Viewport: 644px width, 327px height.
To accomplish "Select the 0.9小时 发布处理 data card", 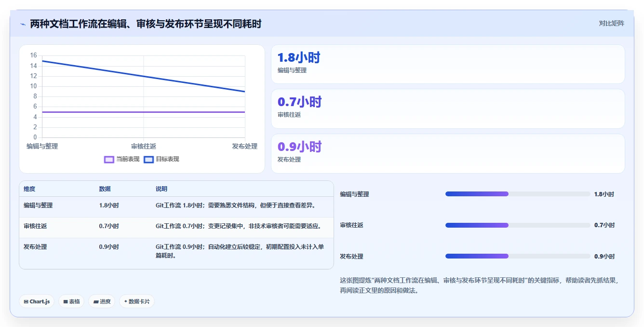I will pyautogui.click(x=448, y=153).
